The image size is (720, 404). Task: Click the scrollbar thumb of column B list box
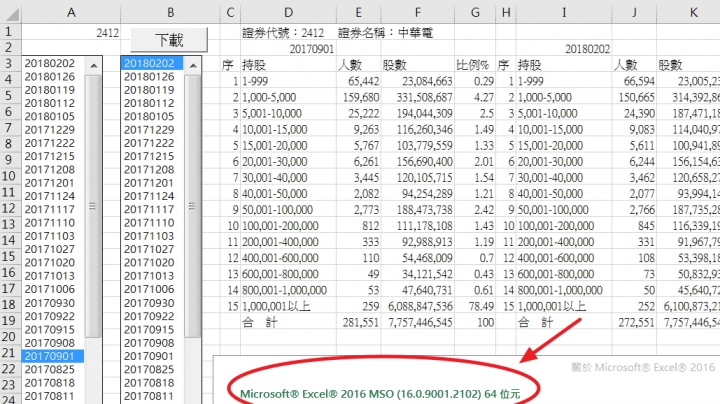[x=192, y=206]
